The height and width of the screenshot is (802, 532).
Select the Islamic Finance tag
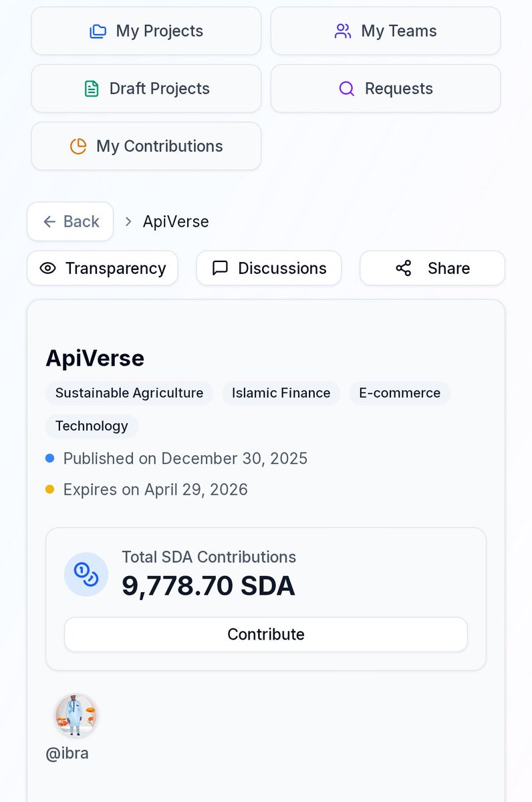[281, 393]
